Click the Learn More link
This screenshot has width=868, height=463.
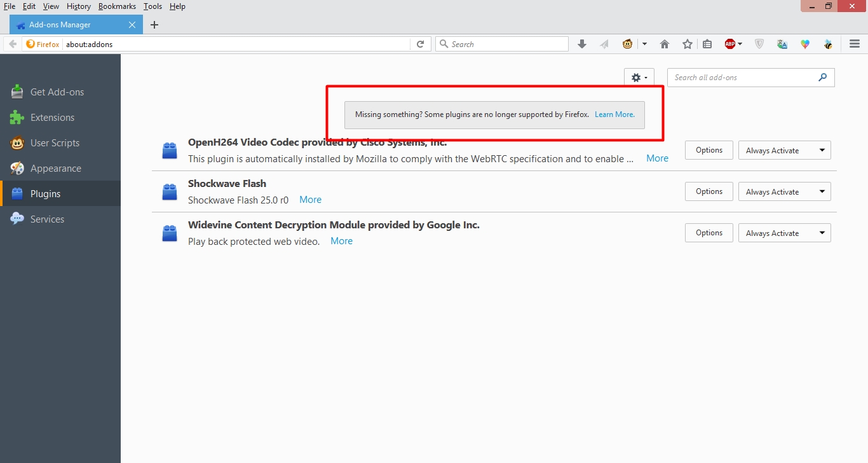tap(614, 114)
